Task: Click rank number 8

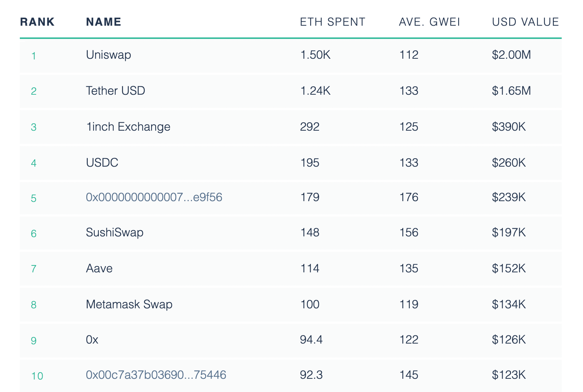Action: click(x=34, y=305)
